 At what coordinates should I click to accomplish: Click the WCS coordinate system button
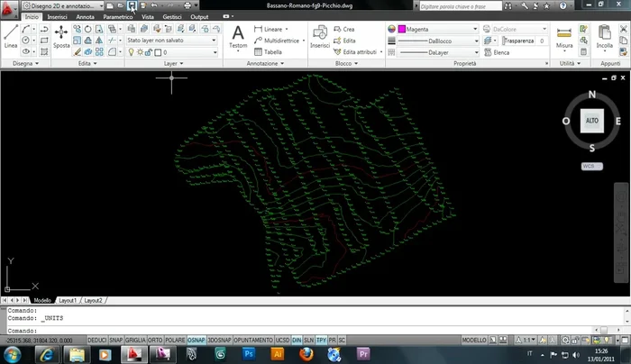(592, 166)
